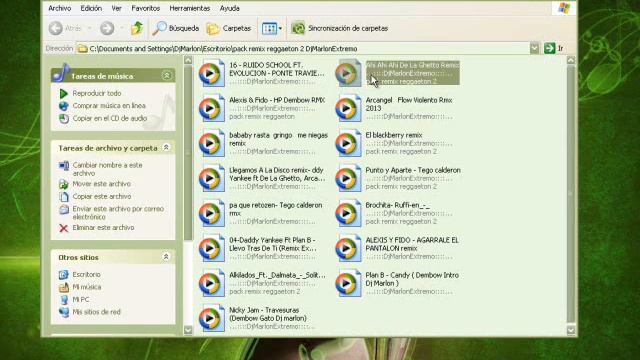Select the bababy rasta gringo file icon
This screenshot has width=640, height=360.
pyautogui.click(x=211, y=143)
